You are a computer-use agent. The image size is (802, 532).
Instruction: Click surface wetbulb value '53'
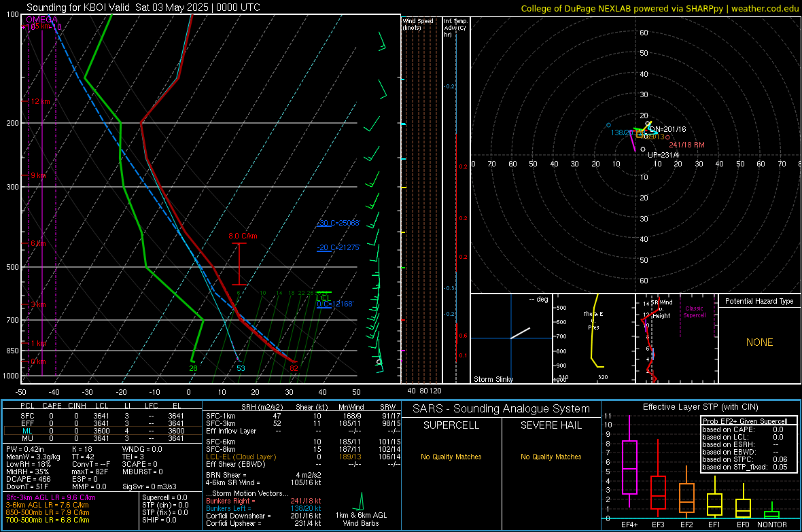point(241,368)
